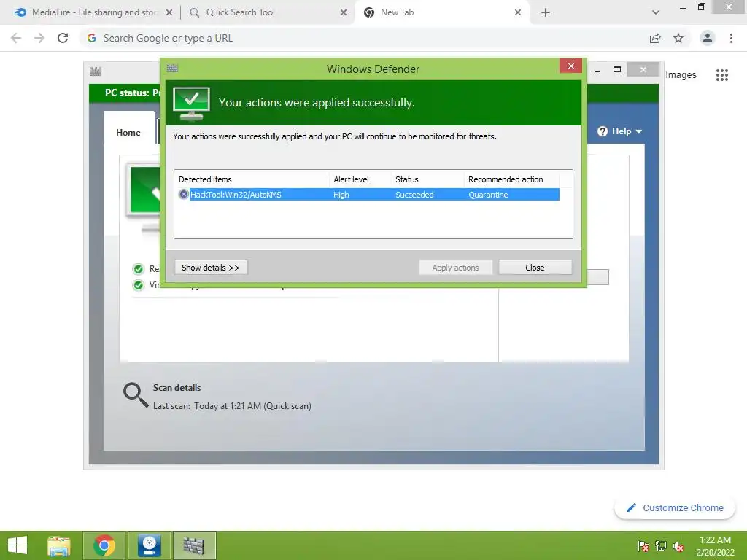
Task: Click the quarantined item threat icon
Action: point(183,194)
